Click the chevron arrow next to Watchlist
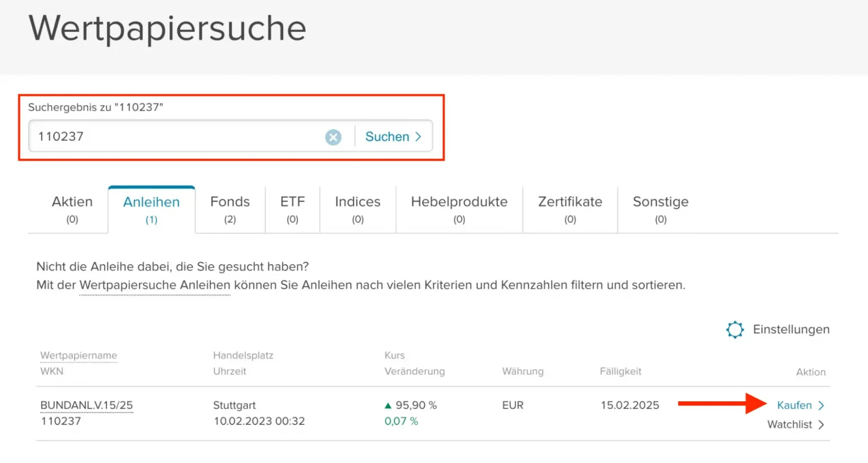 [821, 425]
